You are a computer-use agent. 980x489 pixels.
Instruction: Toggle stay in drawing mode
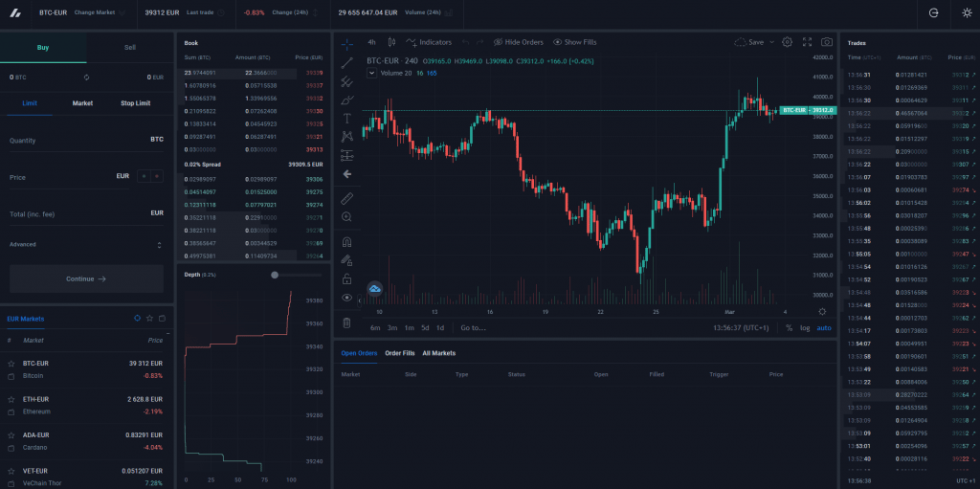pos(346,260)
